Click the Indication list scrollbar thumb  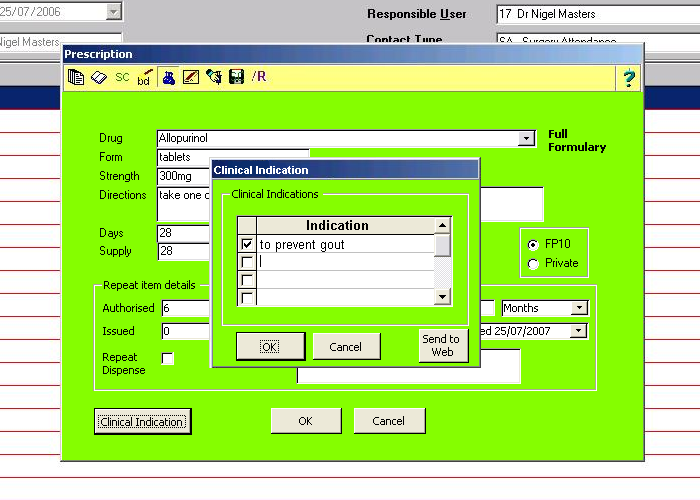click(x=442, y=245)
